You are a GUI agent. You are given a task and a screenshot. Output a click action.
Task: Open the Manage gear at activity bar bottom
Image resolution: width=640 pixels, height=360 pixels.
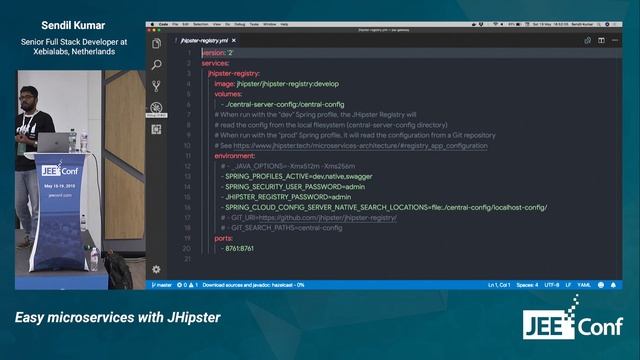click(156, 269)
